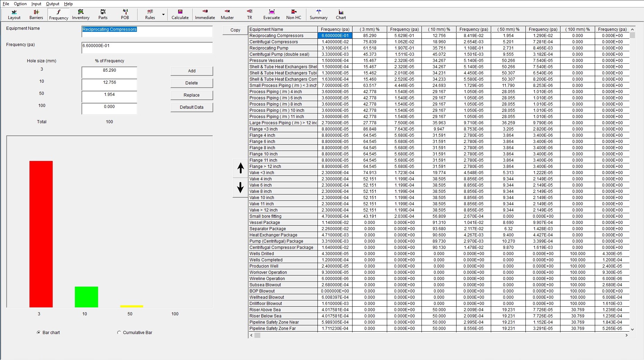The height and width of the screenshot is (360, 644).
Task: Edit the 3 mm percent field
Action: point(110,72)
